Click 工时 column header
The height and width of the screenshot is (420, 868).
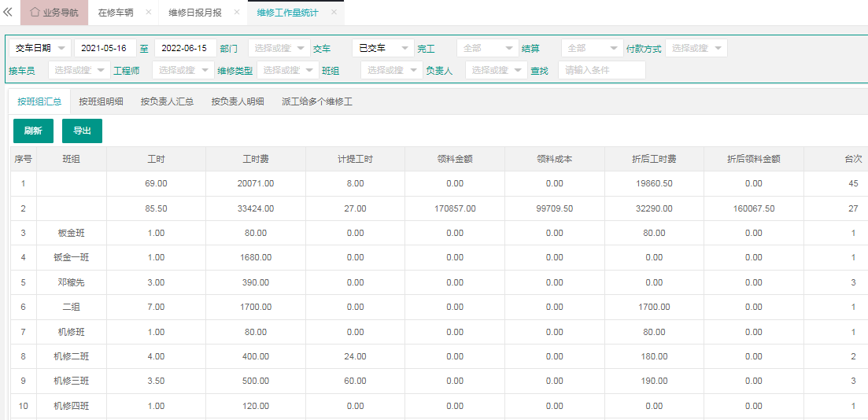click(x=156, y=160)
